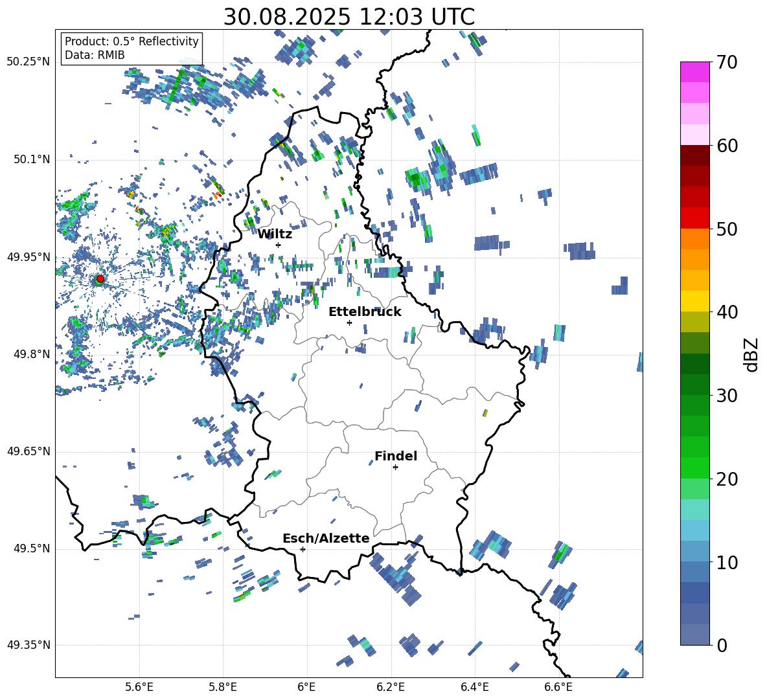Click the Data: RMIB text
This screenshot has width=767, height=700.
coord(95,55)
